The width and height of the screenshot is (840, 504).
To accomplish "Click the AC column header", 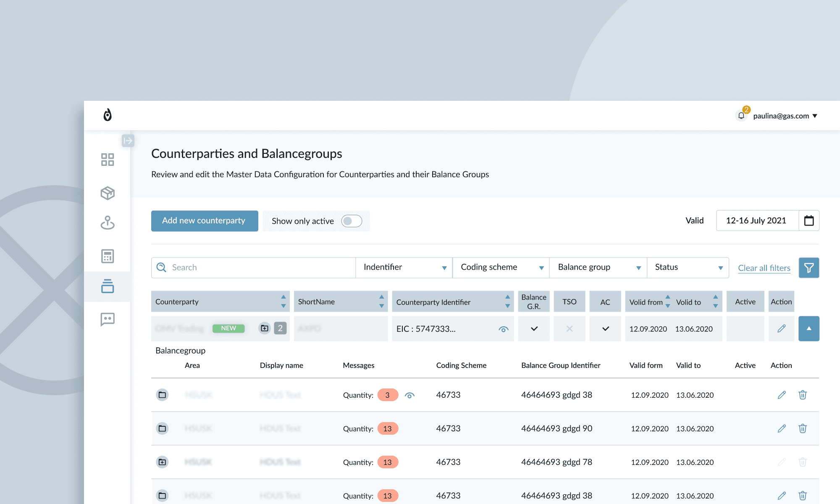I will tap(605, 302).
